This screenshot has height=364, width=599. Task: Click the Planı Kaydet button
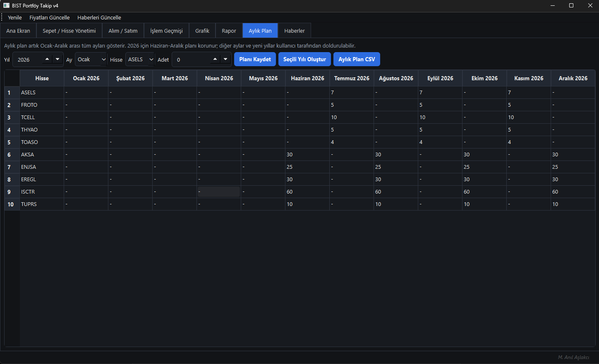pyautogui.click(x=255, y=59)
